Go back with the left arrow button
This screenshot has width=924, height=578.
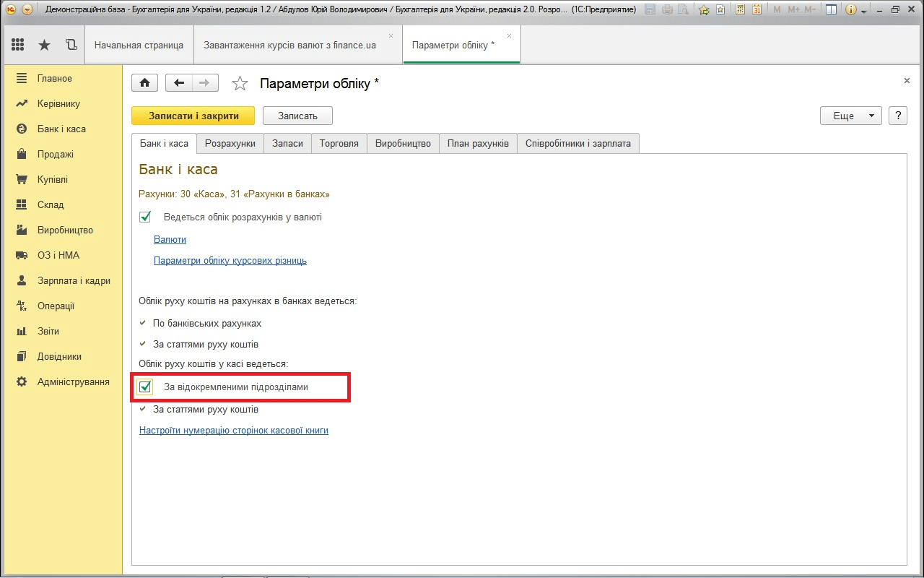[179, 83]
